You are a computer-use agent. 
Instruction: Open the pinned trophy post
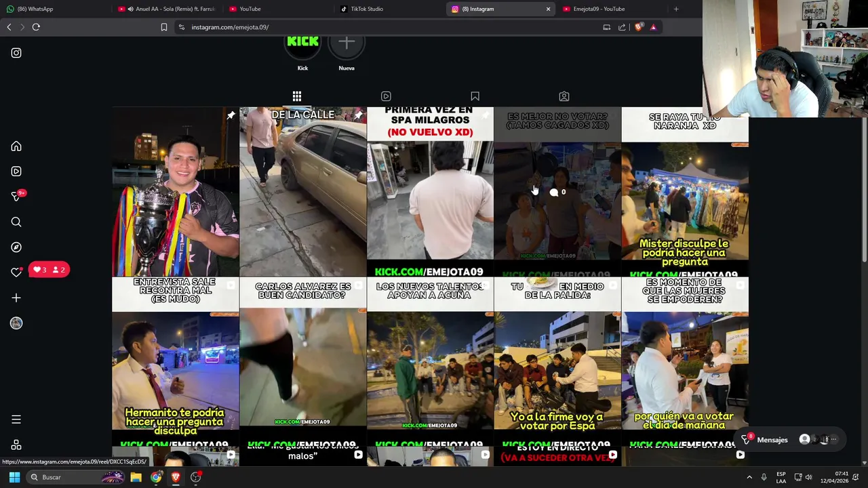[x=176, y=191]
